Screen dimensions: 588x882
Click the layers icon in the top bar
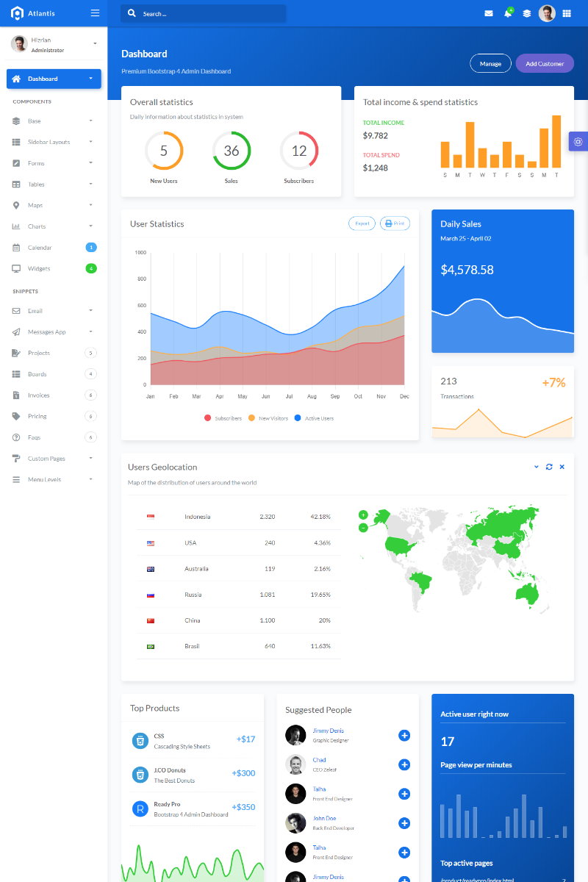pos(526,13)
